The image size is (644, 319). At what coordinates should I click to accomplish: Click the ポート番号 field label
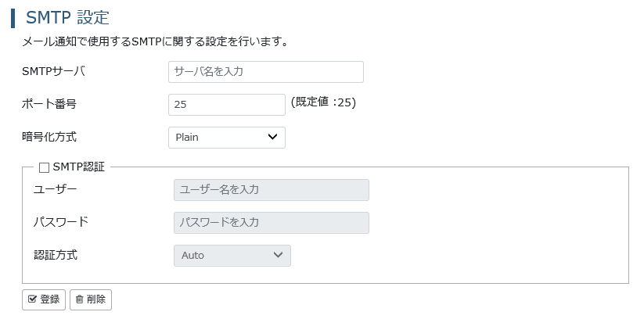point(49,104)
